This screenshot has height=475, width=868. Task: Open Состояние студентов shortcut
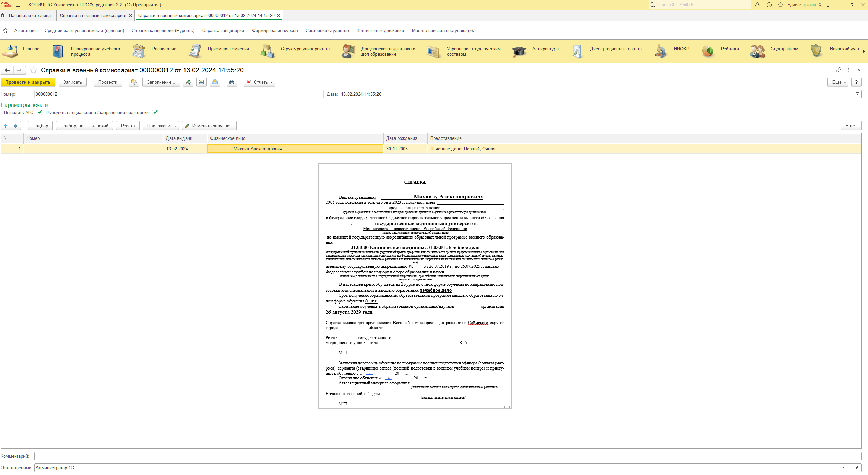coord(327,31)
